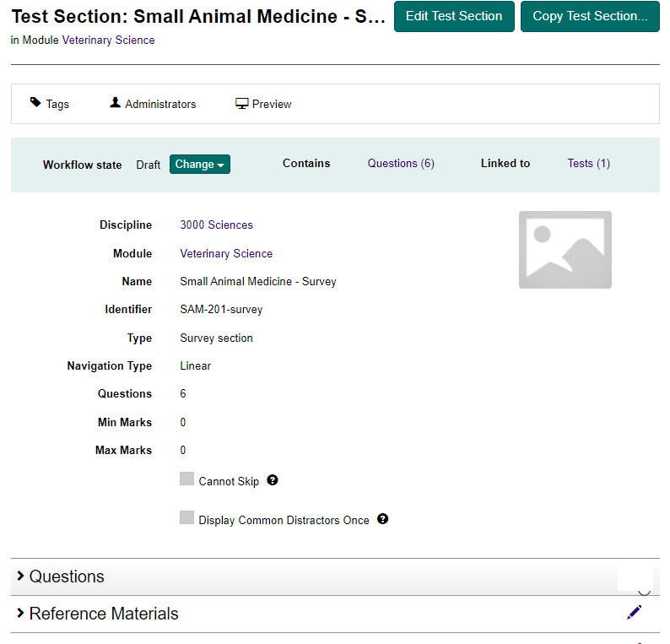The height and width of the screenshot is (644, 670).
Task: Expand the Reference Materials section
Action: point(103,614)
